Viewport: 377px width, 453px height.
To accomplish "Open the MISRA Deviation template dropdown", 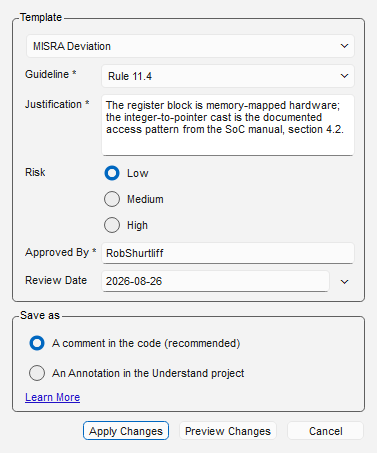I will pyautogui.click(x=190, y=46).
